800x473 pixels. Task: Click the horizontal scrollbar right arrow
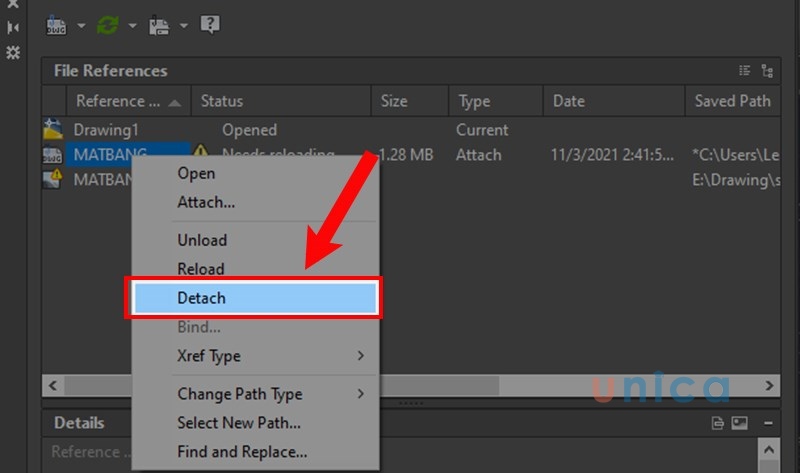click(771, 385)
